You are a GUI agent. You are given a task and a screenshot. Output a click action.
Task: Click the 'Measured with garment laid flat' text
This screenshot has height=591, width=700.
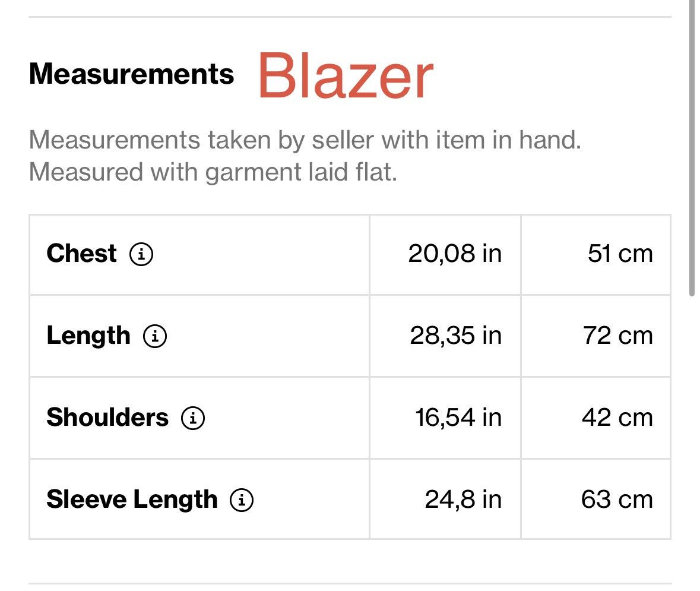click(x=213, y=172)
